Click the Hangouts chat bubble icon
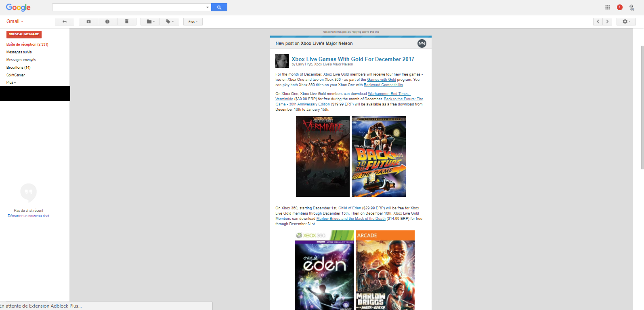This screenshot has width=644, height=310. coord(29,193)
